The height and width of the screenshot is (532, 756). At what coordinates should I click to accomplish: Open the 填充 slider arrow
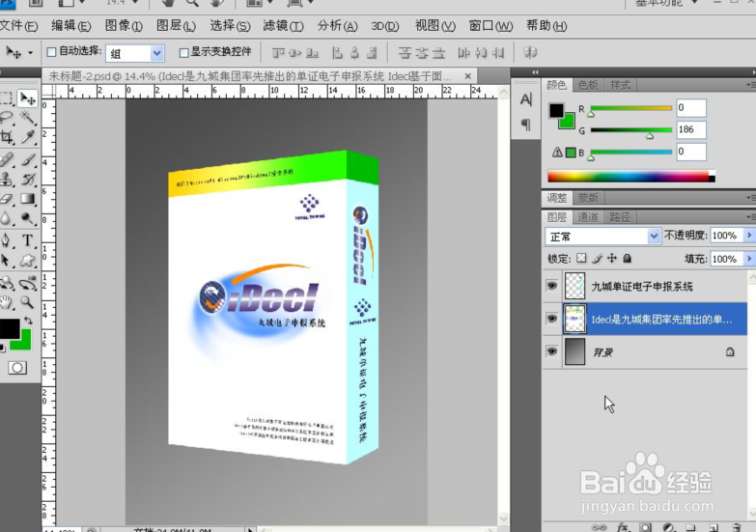coord(749,259)
